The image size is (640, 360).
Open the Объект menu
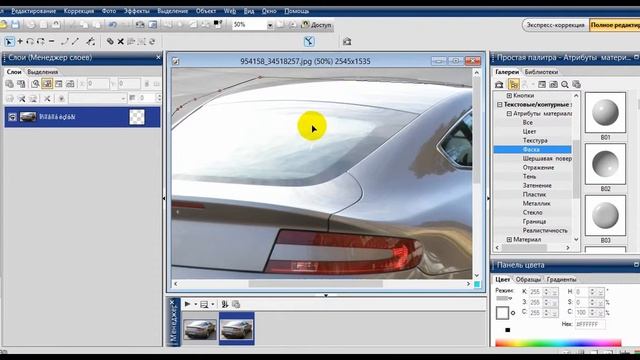206,11
